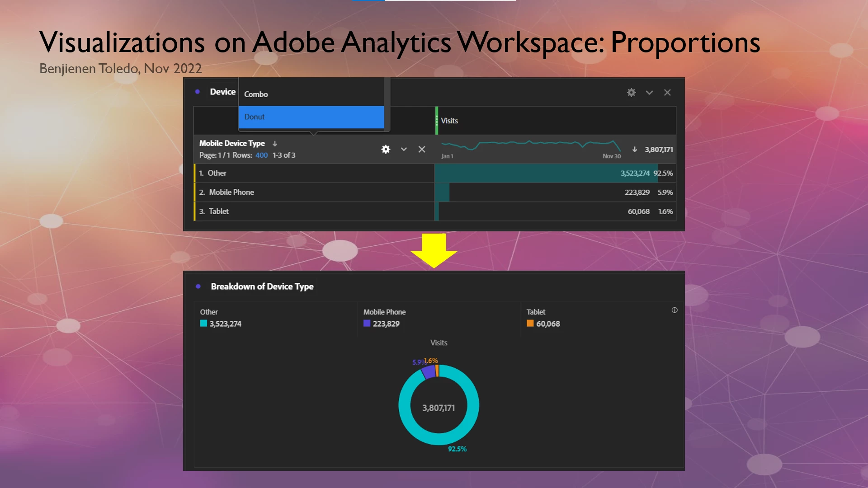Viewport: 868px width, 488px height.
Task: Click the Visits column sort arrow
Action: 635,149
